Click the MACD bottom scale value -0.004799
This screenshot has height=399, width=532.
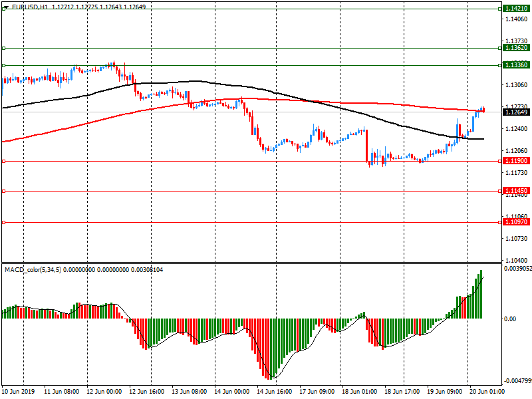pyautogui.click(x=517, y=380)
